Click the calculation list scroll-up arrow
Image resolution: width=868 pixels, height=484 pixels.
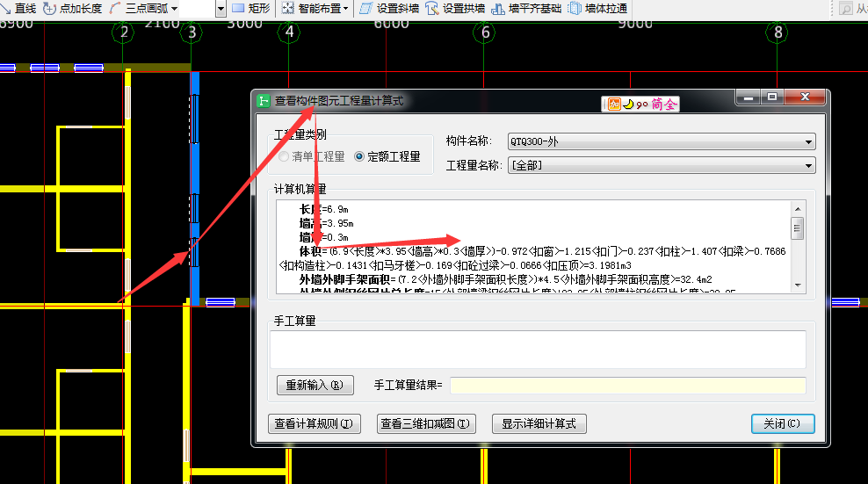pos(798,209)
